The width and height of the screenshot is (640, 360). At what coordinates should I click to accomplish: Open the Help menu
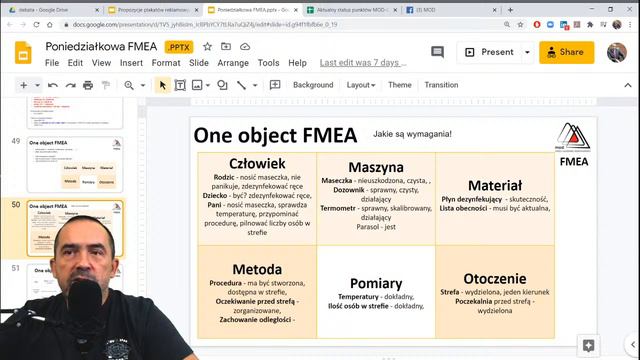click(297, 63)
